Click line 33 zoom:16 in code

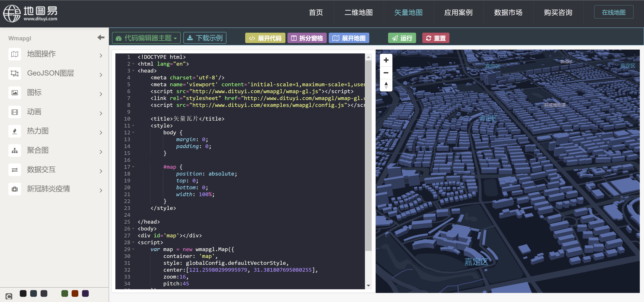pos(176,277)
